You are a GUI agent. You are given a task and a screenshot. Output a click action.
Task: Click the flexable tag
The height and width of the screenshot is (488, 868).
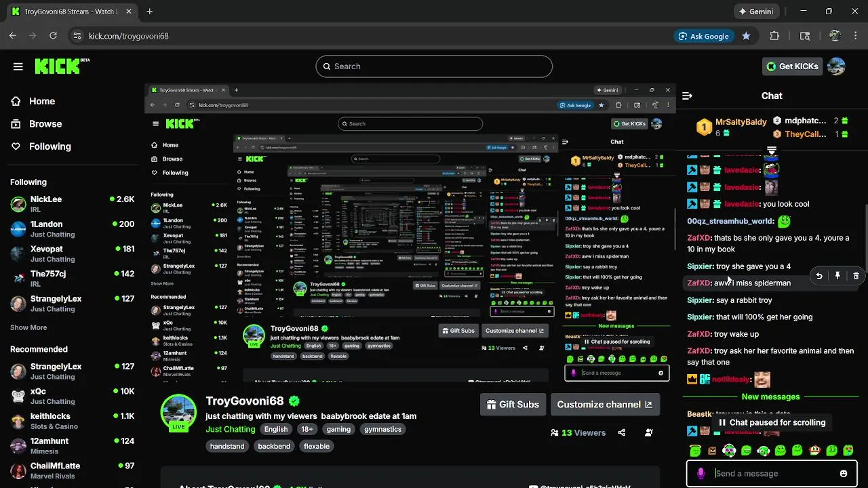tap(317, 446)
